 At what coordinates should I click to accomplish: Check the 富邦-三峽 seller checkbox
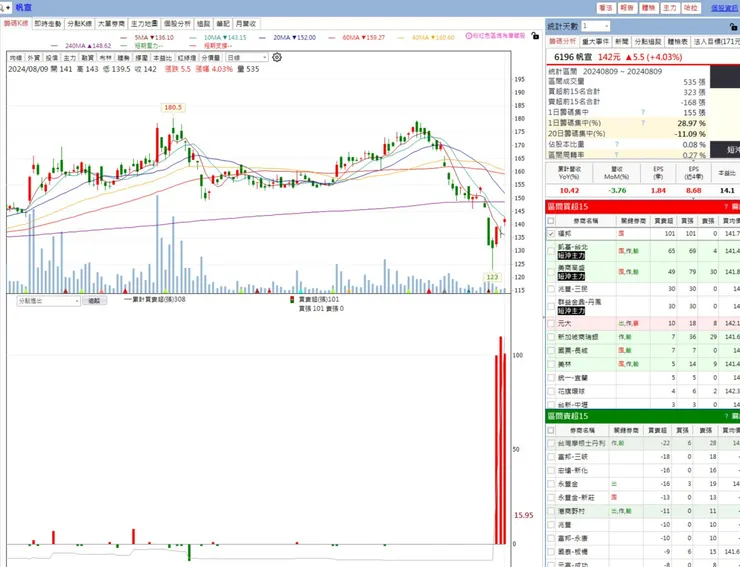point(551,457)
